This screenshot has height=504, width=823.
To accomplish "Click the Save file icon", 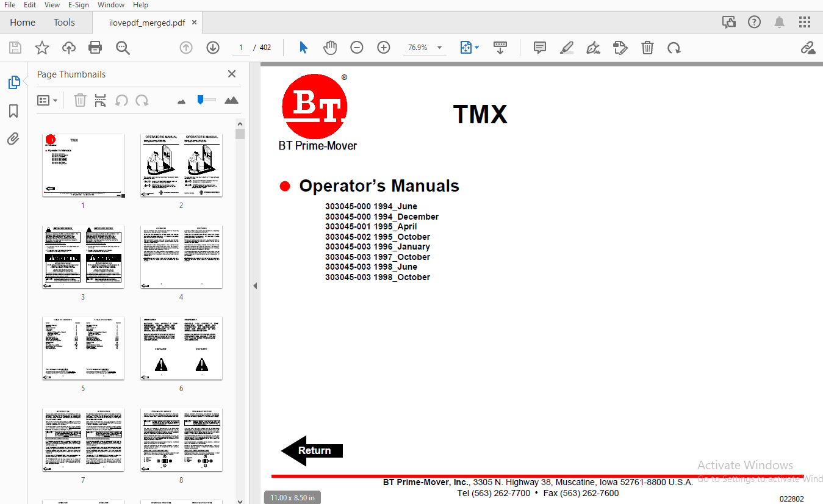I will point(15,48).
